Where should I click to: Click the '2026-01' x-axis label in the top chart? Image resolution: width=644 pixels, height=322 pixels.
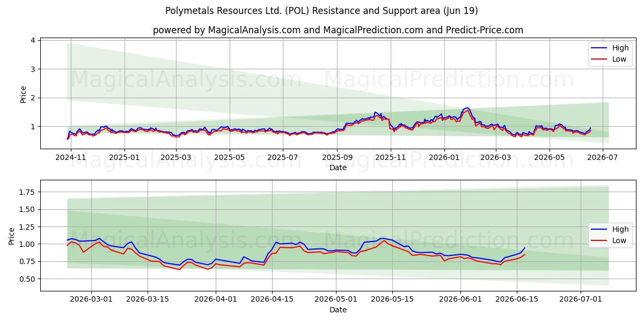[444, 157]
